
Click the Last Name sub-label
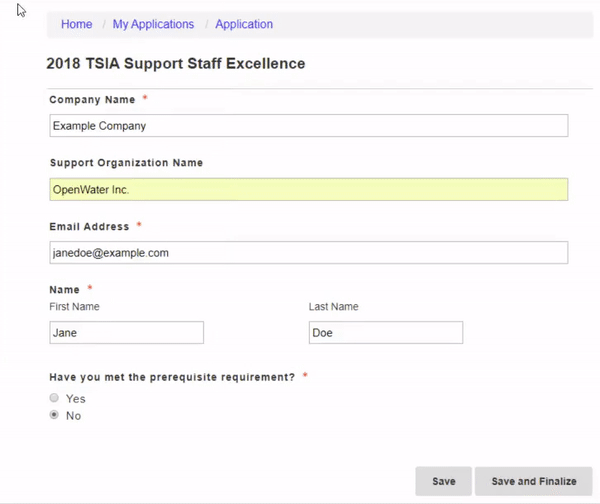[334, 307]
